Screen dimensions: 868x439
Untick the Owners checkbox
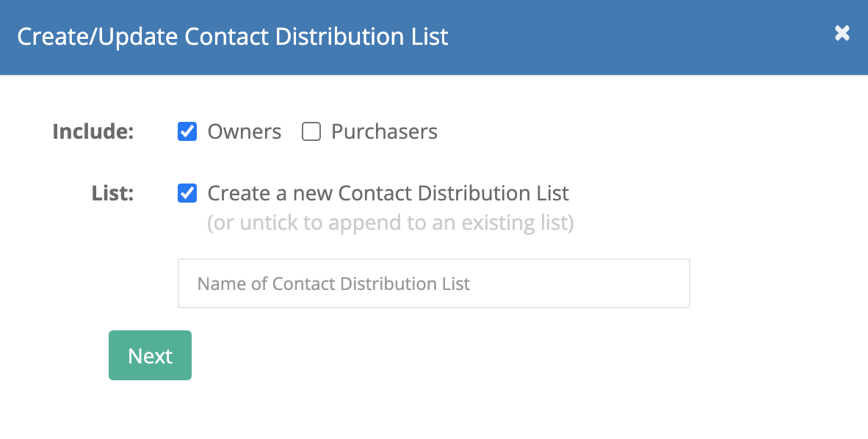[x=187, y=131]
